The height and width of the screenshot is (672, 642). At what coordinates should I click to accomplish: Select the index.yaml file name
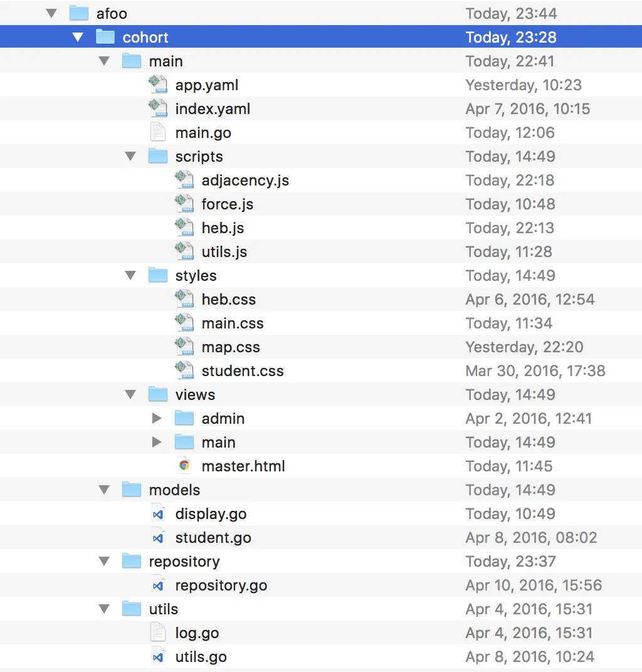[x=213, y=109]
